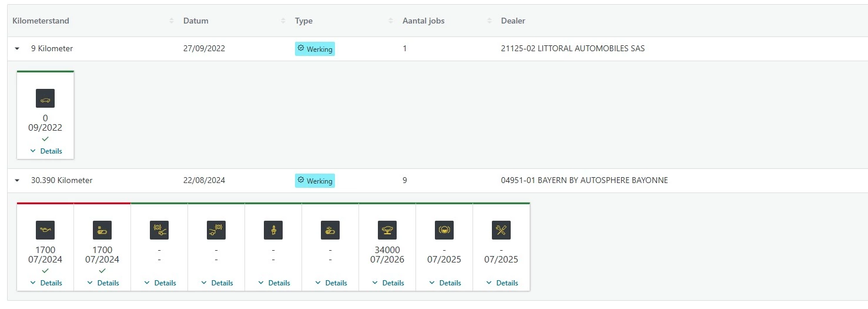The height and width of the screenshot is (309, 868).
Task: Click the Dealer column header
Action: point(513,21)
